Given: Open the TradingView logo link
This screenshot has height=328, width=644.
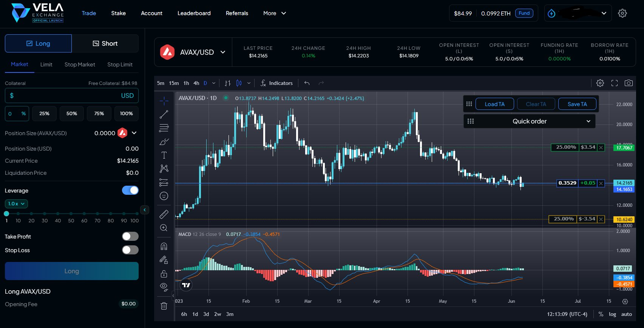Looking at the screenshot, I should (186, 285).
